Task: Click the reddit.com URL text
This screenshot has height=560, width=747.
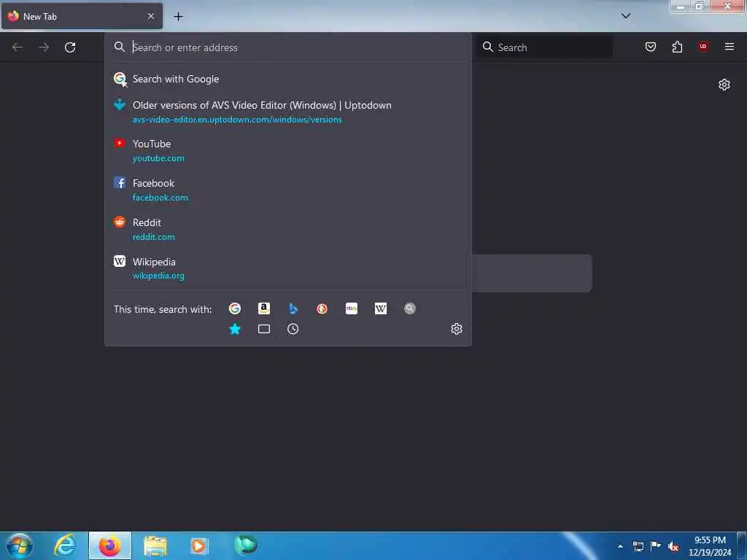Action: [x=153, y=237]
